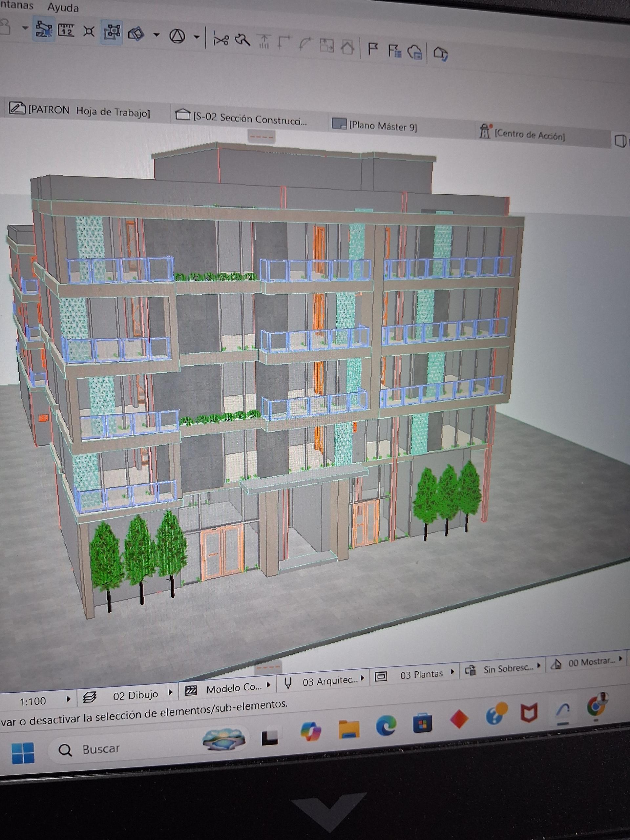This screenshot has width=630, height=840.
Task: Open the 02 Dibujo layer combination selector
Action: [x=135, y=695]
